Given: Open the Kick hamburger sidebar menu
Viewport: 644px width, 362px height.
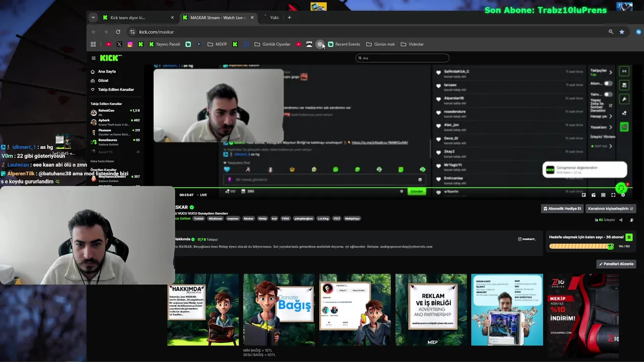Looking at the screenshot, I should 94,58.
